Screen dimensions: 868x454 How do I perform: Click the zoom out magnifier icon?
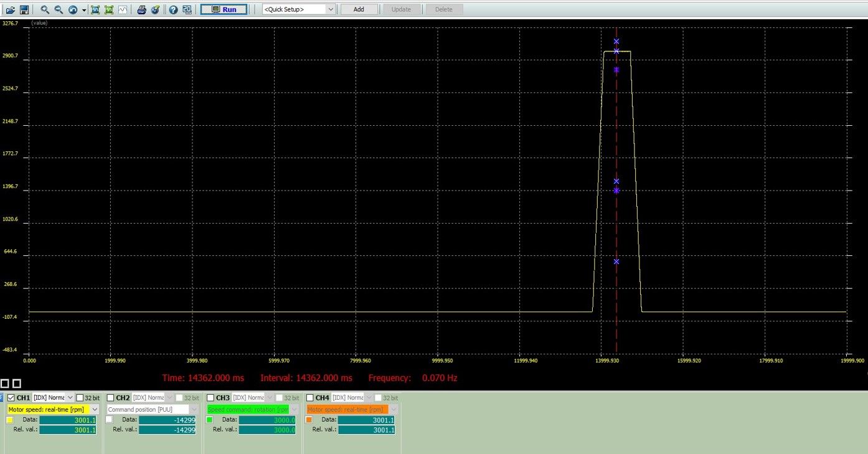(59, 9)
